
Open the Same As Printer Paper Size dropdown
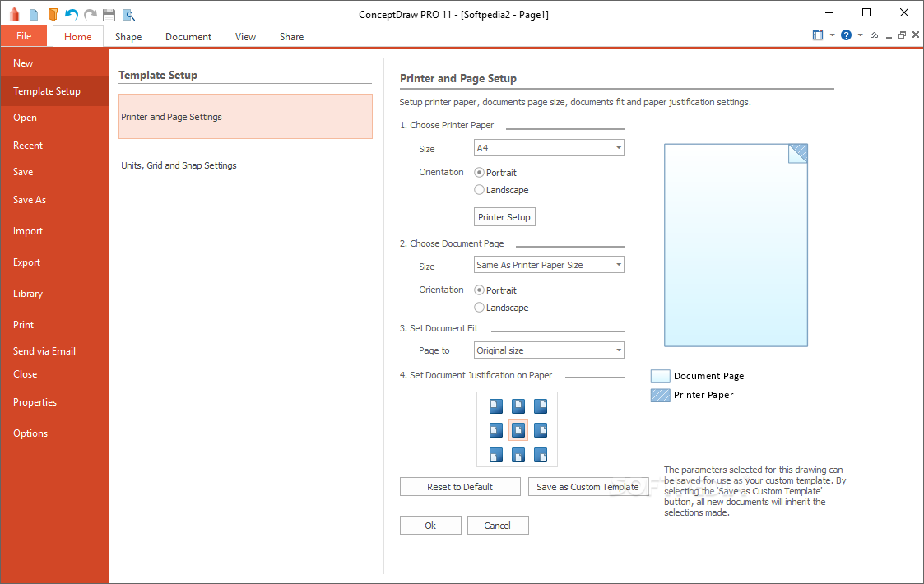[549, 265]
